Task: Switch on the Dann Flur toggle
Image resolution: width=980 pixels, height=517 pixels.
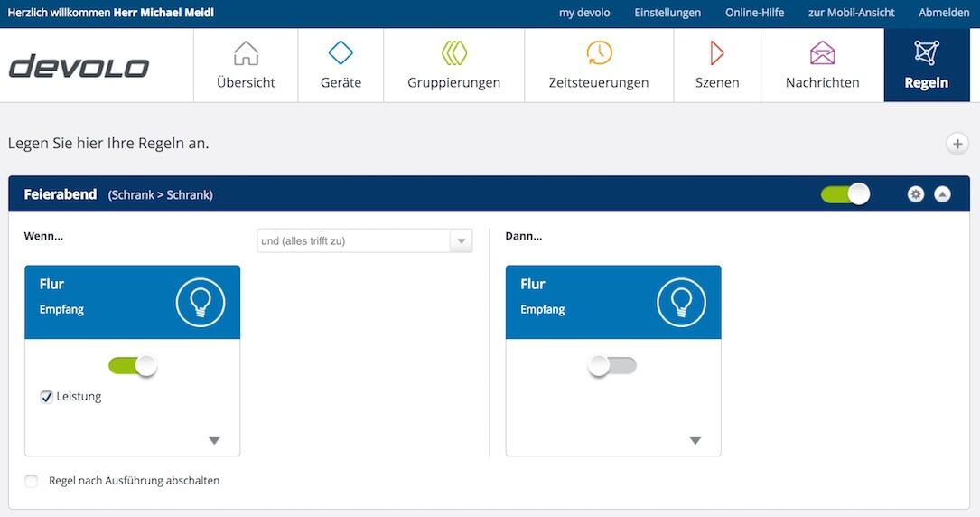Action: [x=612, y=366]
